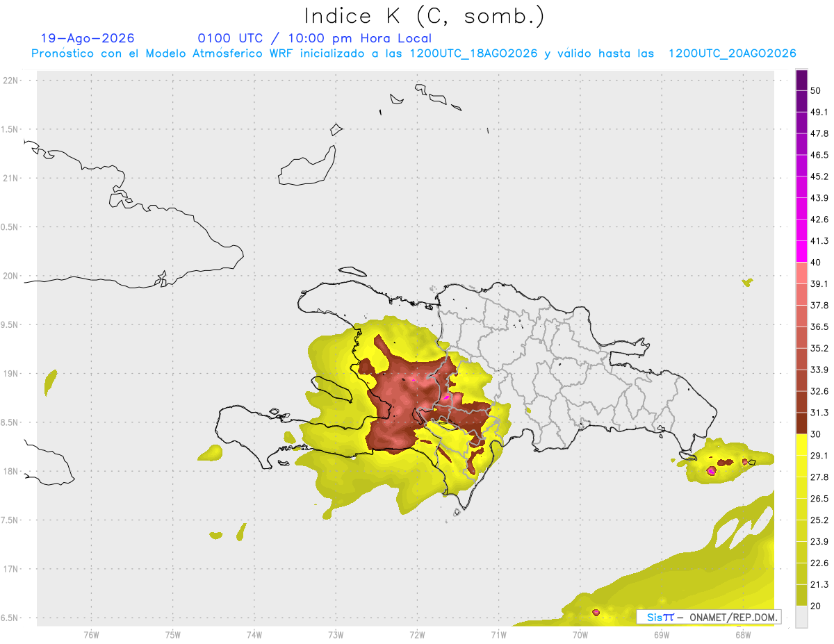Click the magenta K-index spot near 70W bottom edge
This screenshot has width=834, height=644.
[x=596, y=612]
